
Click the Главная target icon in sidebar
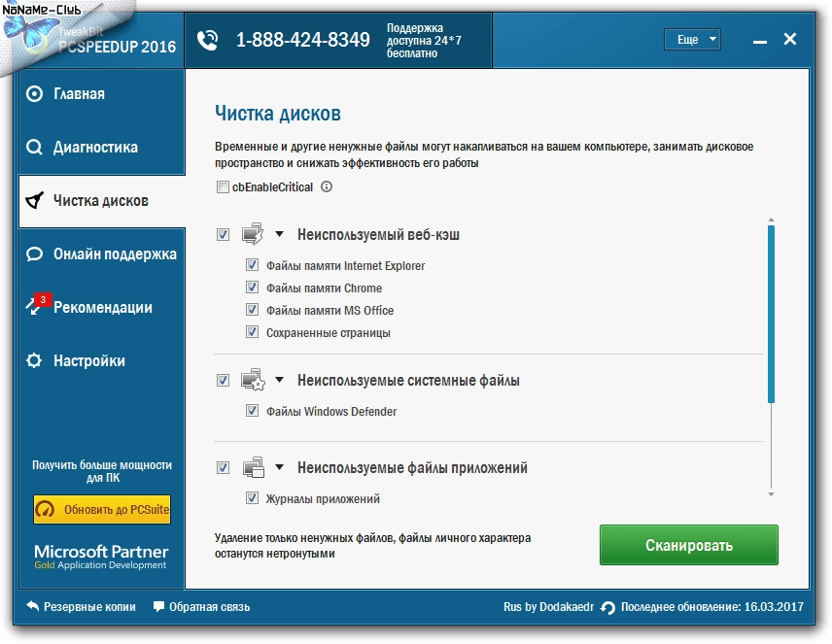coord(34,94)
